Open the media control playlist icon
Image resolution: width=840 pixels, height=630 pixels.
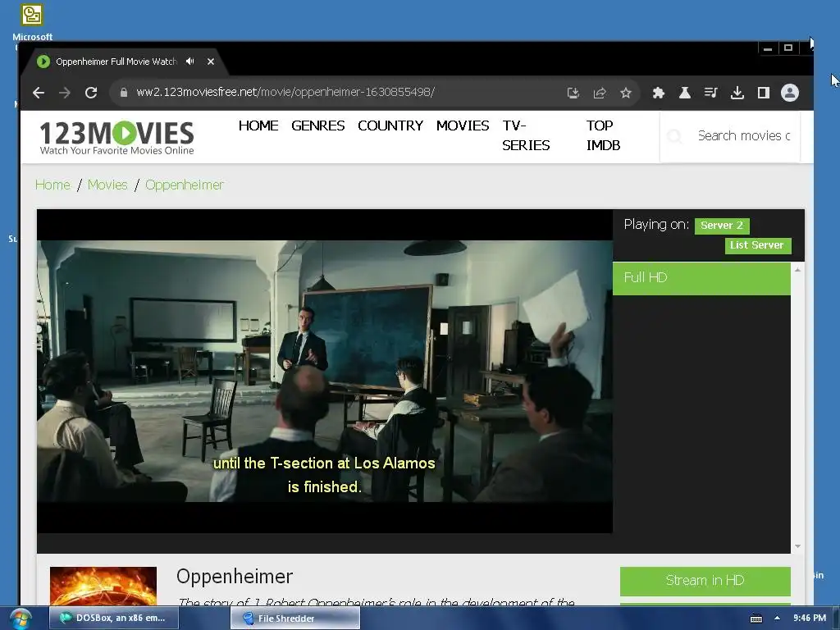(711, 93)
